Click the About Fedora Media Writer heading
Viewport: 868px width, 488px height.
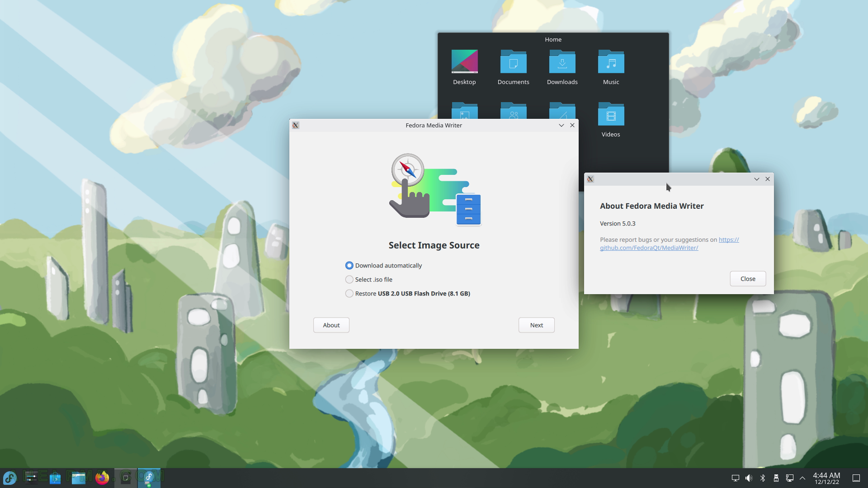point(652,206)
